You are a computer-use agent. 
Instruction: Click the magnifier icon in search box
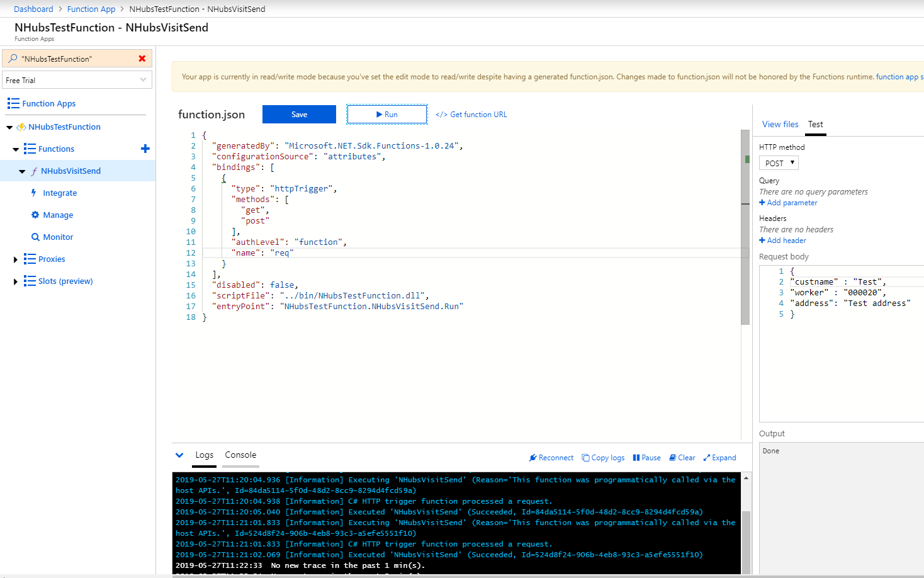coord(13,59)
